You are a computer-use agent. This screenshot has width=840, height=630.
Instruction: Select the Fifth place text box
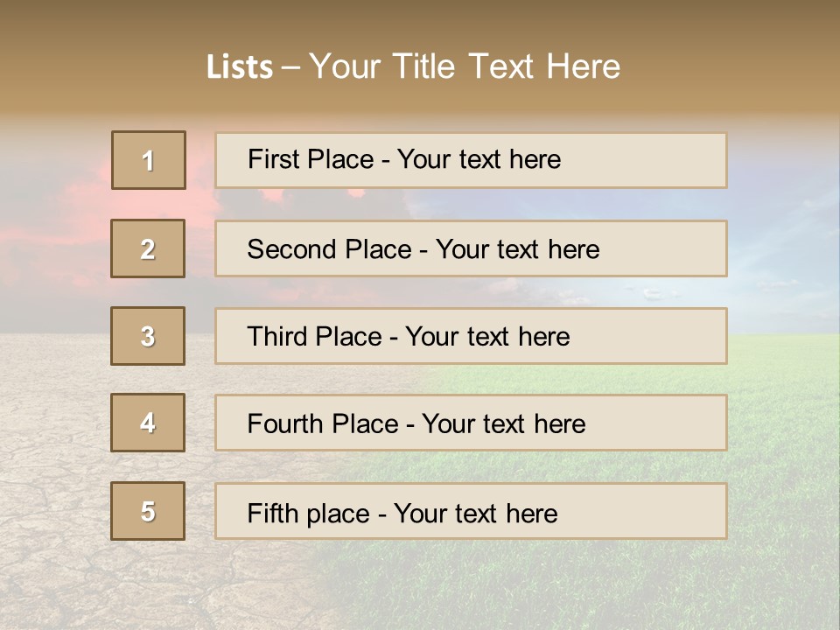(x=471, y=512)
